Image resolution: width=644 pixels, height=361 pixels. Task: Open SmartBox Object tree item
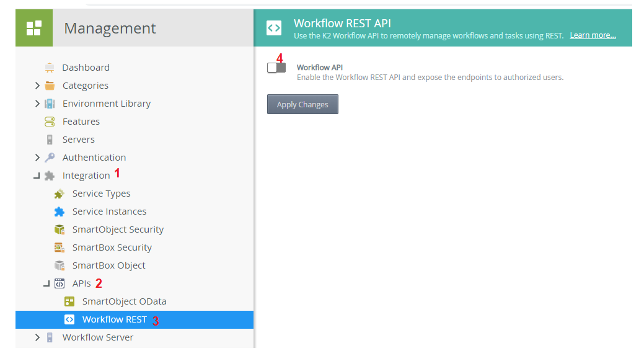tap(108, 265)
